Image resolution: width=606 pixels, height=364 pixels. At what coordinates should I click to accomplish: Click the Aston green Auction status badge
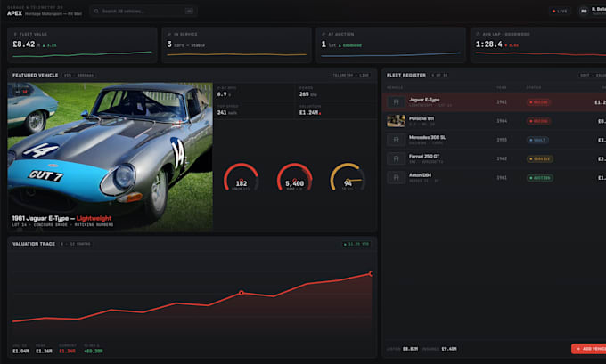pyautogui.click(x=540, y=178)
